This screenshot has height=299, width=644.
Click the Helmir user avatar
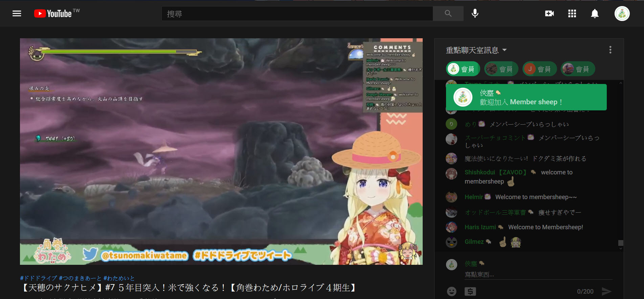coord(451,197)
